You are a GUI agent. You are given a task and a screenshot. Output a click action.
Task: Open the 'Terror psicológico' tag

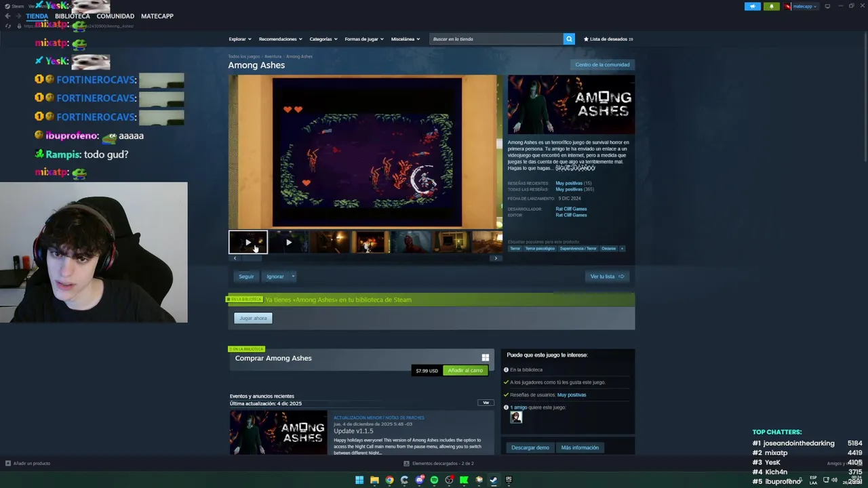point(540,249)
